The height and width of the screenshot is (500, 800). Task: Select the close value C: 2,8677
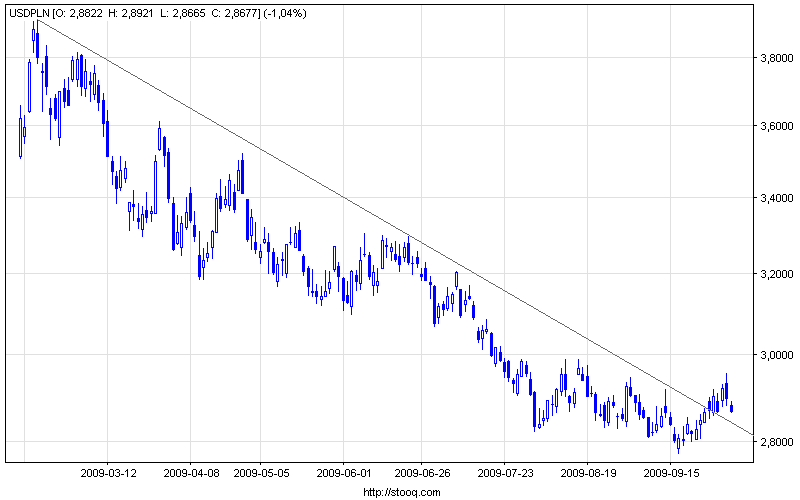tap(235, 14)
